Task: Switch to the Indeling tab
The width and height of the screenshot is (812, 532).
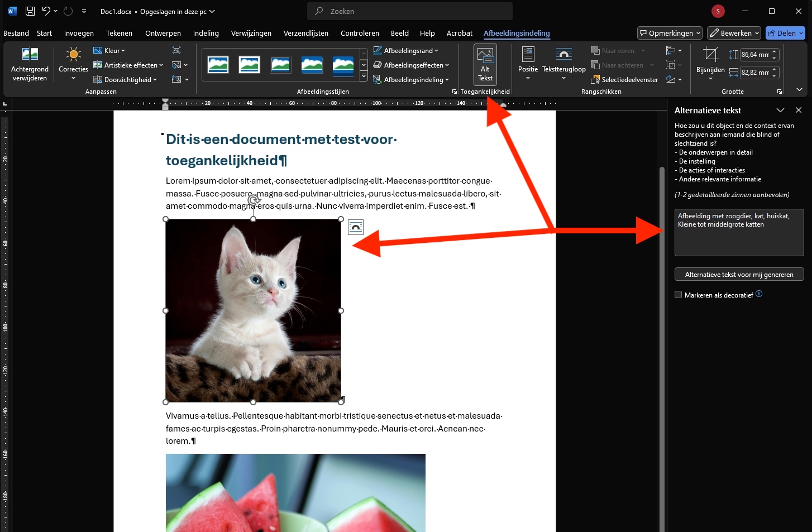Action: (x=206, y=33)
